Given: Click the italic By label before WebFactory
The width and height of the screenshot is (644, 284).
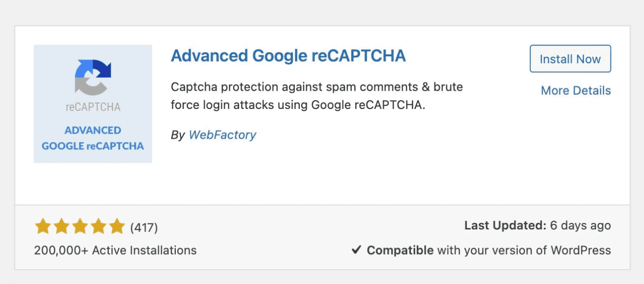Looking at the screenshot, I should [178, 135].
